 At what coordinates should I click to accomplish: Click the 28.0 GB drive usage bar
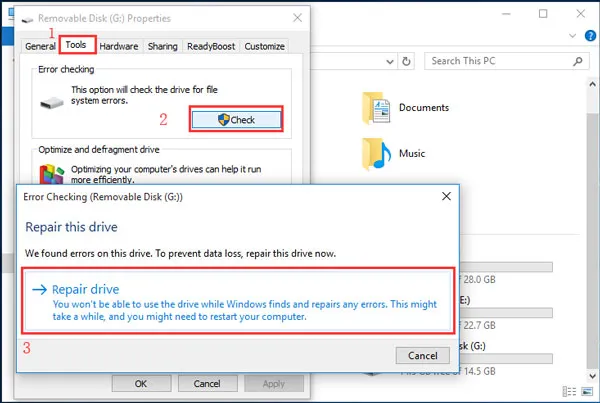[x=507, y=267]
